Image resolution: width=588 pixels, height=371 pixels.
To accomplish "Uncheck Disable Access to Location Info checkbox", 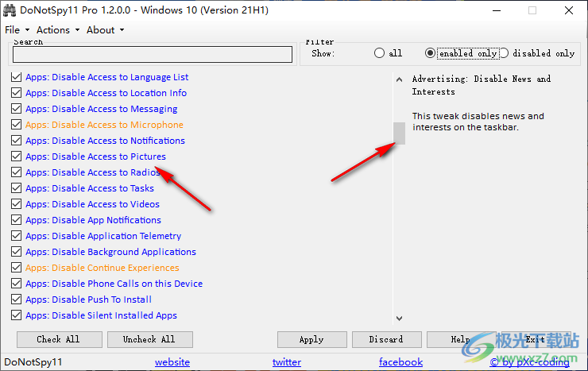I will tap(16, 93).
